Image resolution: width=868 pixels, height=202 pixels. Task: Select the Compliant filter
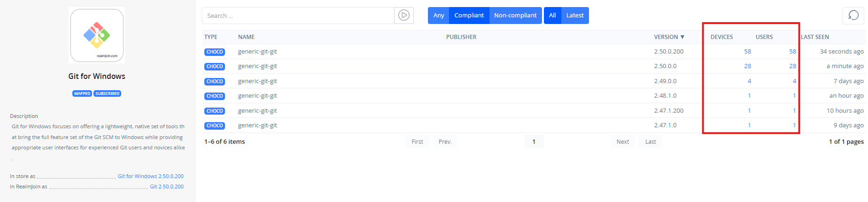coord(469,16)
